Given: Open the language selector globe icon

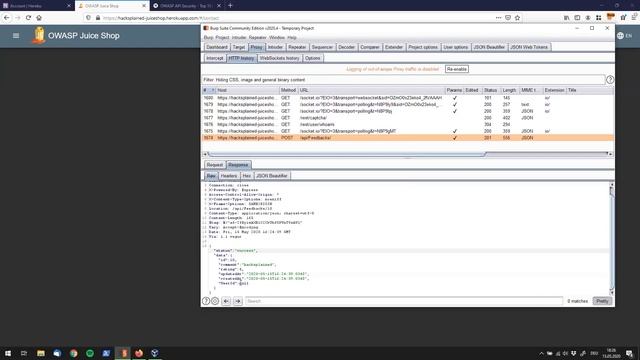Looking at the screenshot, I should point(621,36).
